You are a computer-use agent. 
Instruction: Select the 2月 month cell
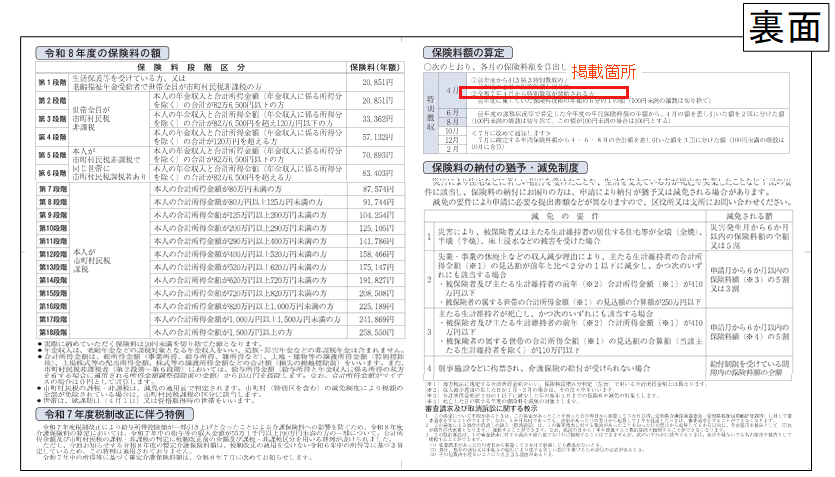point(453,149)
